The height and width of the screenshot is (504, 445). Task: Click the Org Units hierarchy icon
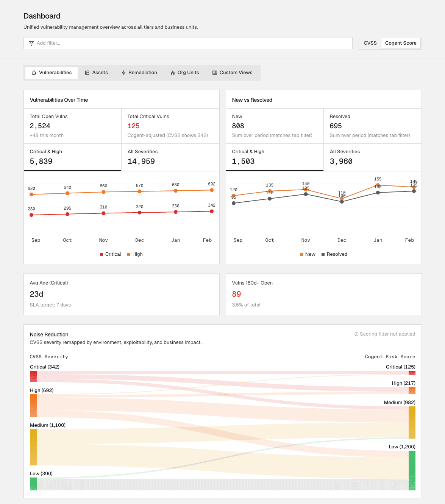click(173, 73)
